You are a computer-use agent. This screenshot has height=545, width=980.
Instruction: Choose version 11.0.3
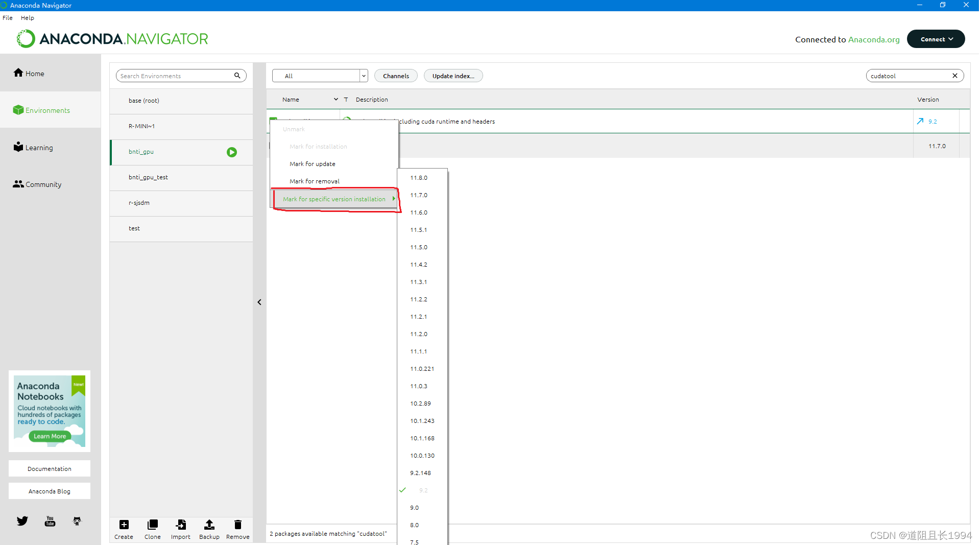tap(422, 386)
